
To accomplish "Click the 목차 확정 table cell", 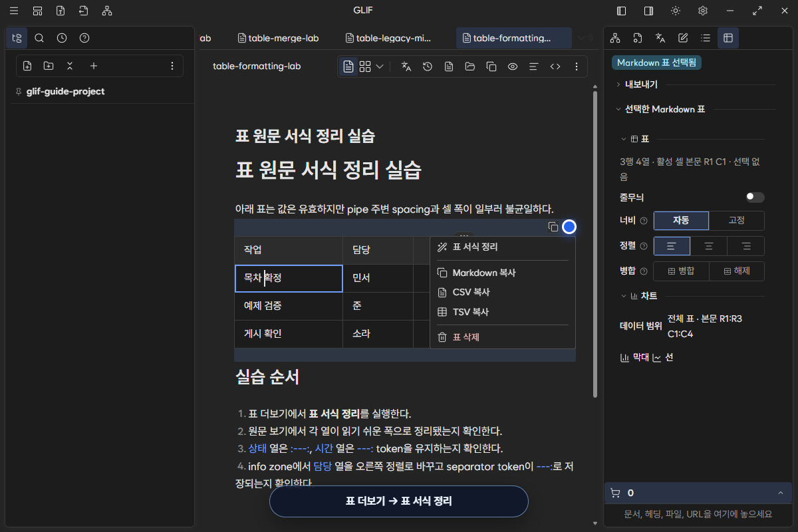I will (x=289, y=278).
